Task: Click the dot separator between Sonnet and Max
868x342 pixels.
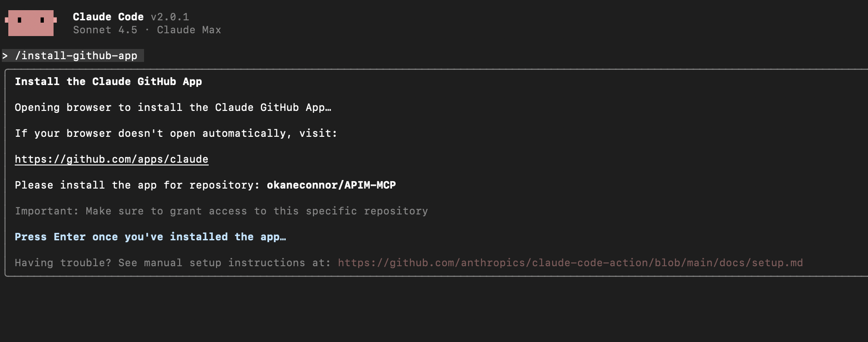Action: (147, 30)
